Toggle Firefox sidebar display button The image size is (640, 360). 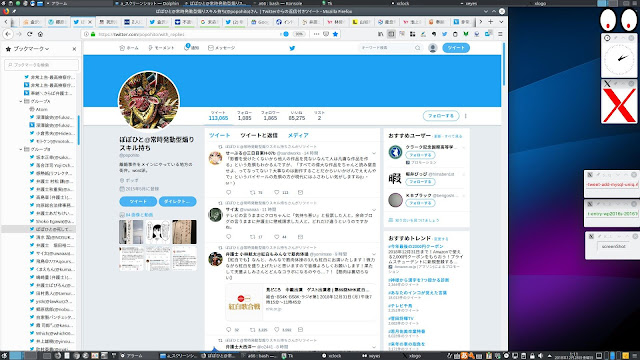tap(391, 34)
